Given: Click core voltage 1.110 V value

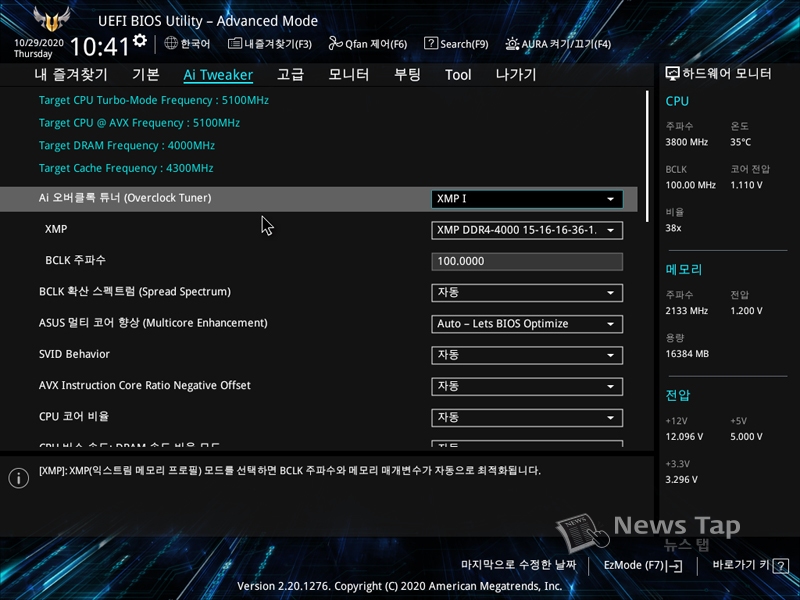Looking at the screenshot, I should pos(746,185).
